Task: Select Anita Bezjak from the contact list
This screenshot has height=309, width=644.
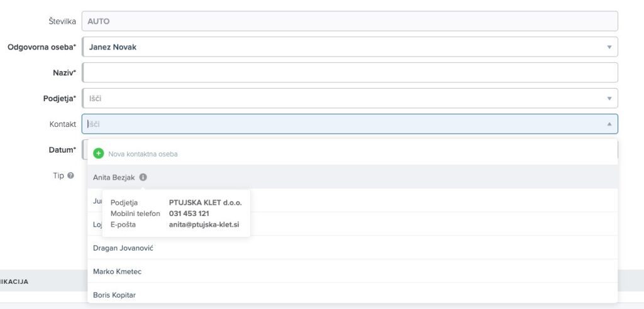Action: click(114, 178)
